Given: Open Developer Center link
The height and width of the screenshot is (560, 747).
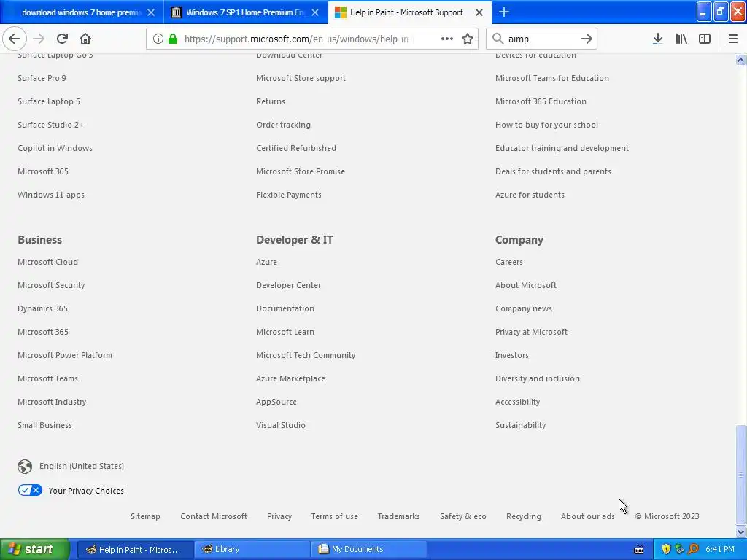Looking at the screenshot, I should (x=289, y=285).
